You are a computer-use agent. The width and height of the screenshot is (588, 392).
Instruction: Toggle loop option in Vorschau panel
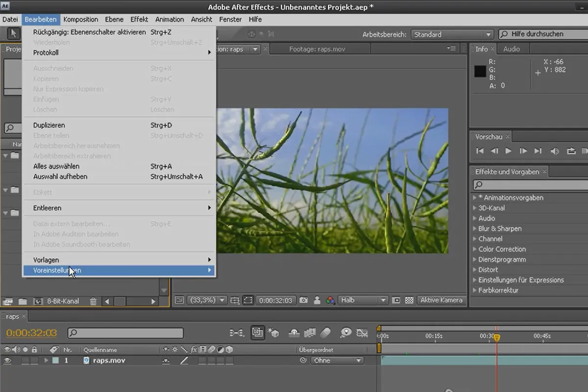pyautogui.click(x=571, y=151)
